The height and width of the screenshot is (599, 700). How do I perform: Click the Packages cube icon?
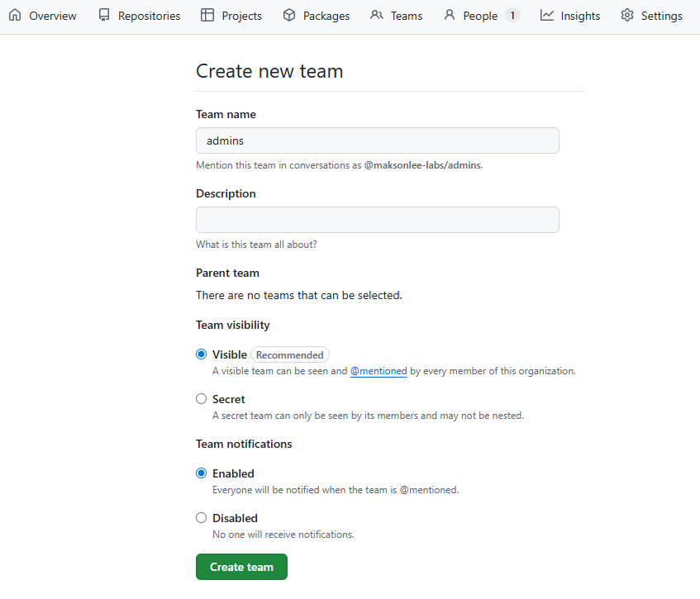289,16
